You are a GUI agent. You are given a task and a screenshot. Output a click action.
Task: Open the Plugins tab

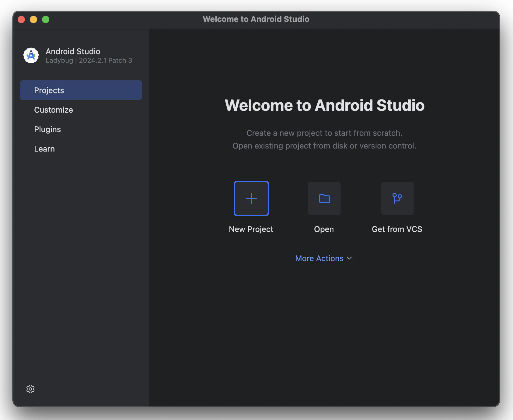coord(81,129)
